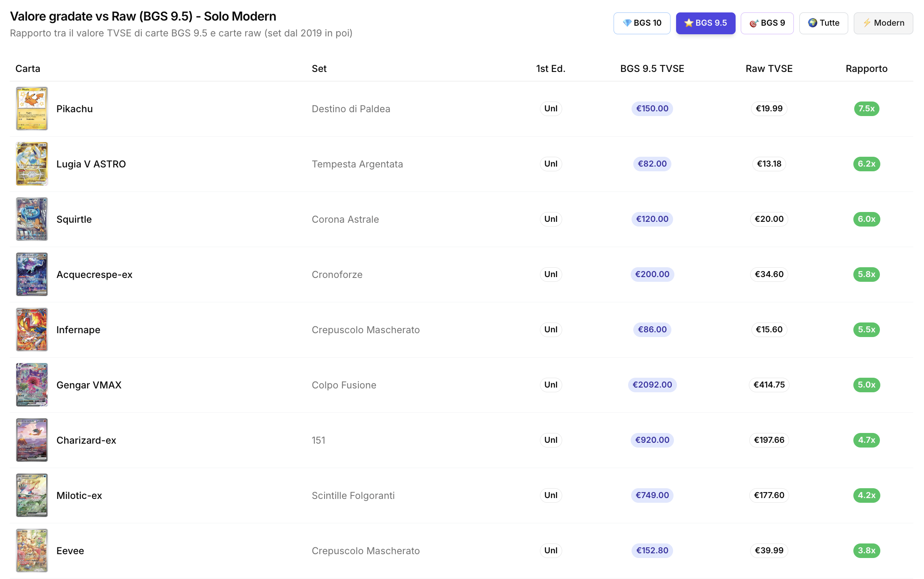
Task: Click the Eevee card thumbnail
Action: (x=32, y=551)
